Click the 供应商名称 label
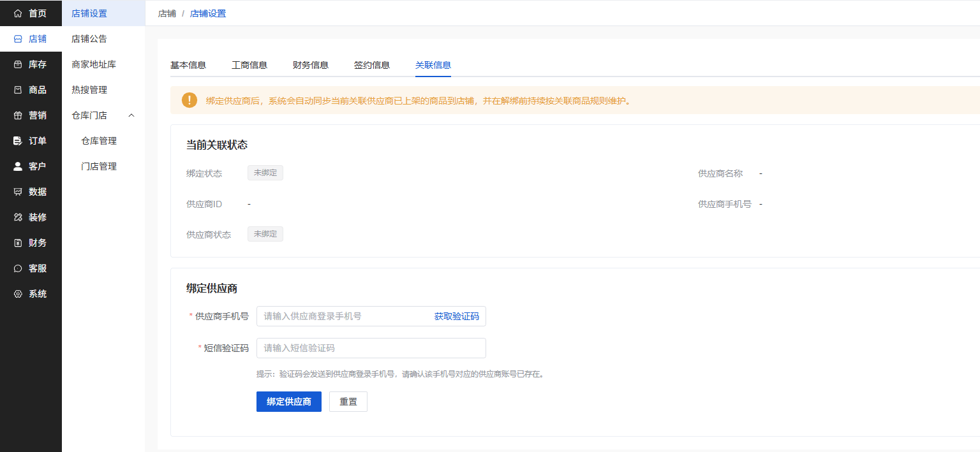This screenshot has height=452, width=980. point(720,173)
